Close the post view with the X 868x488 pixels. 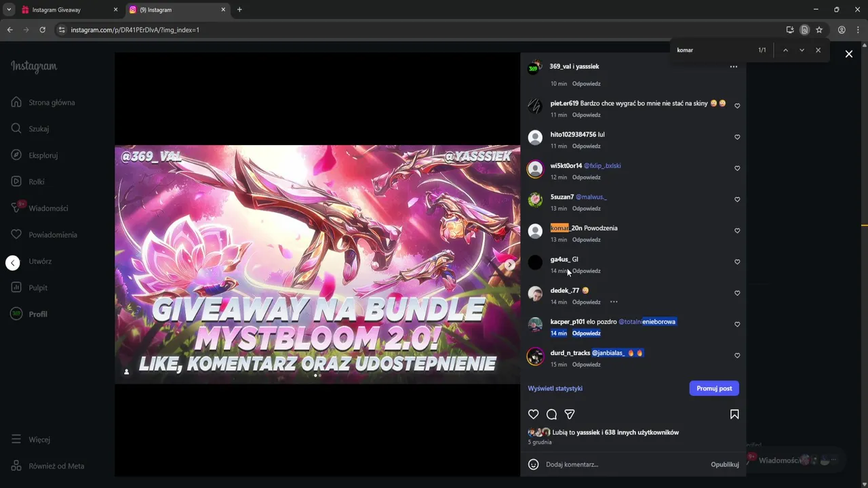click(x=848, y=54)
